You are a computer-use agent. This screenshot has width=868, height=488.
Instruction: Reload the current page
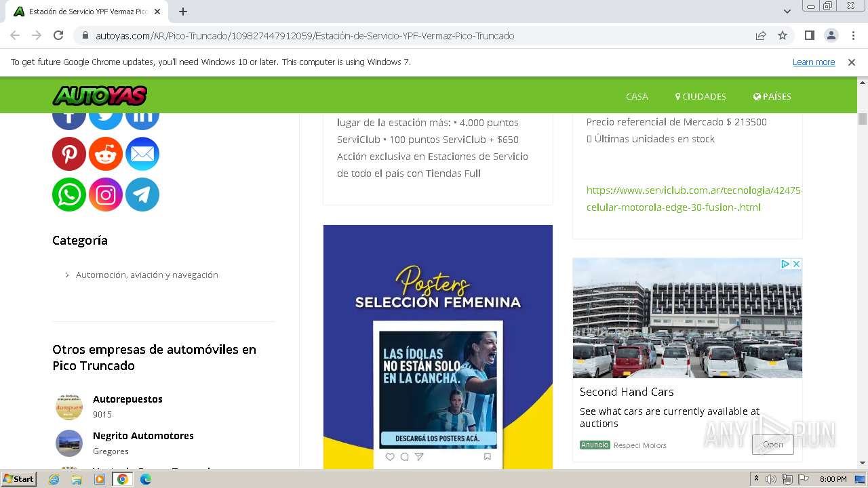58,35
